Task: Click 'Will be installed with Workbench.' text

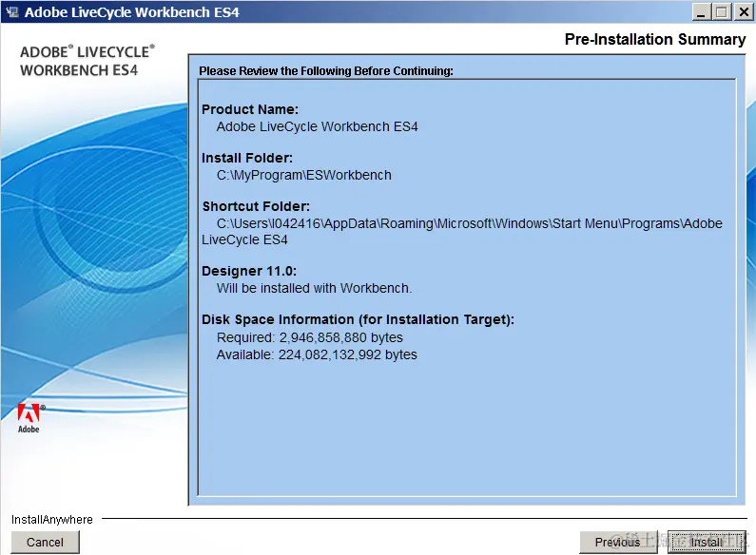Action: pyautogui.click(x=314, y=288)
